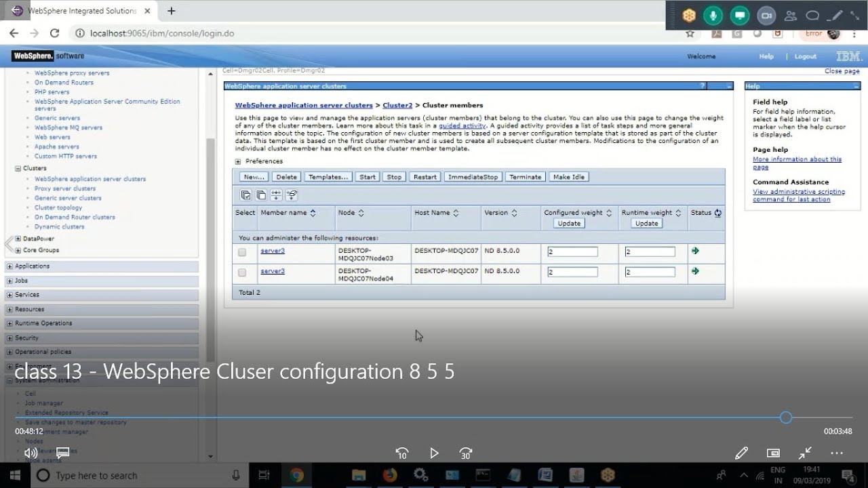
Task: Collapse the Clusters tree node
Action: [x=18, y=168]
